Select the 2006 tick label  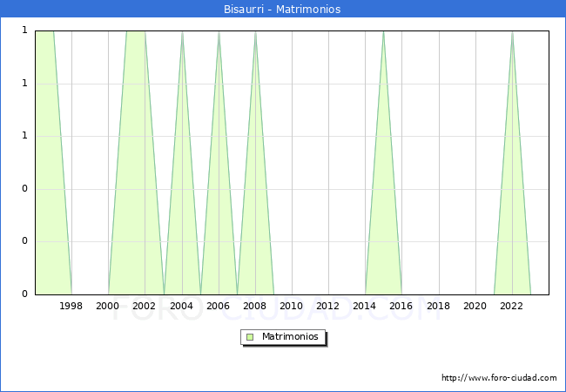(x=219, y=306)
